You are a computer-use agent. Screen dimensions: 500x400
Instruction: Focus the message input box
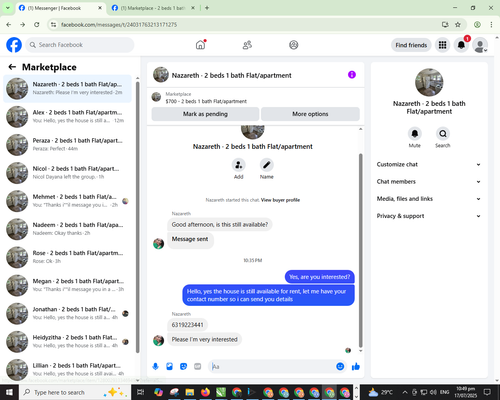pyautogui.click(x=273, y=367)
